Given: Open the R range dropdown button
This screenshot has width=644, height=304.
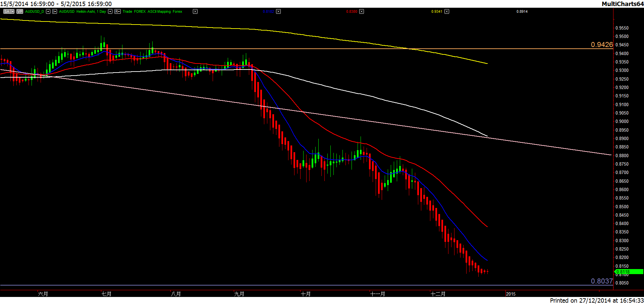Looking at the screenshot, I should click(117, 11).
